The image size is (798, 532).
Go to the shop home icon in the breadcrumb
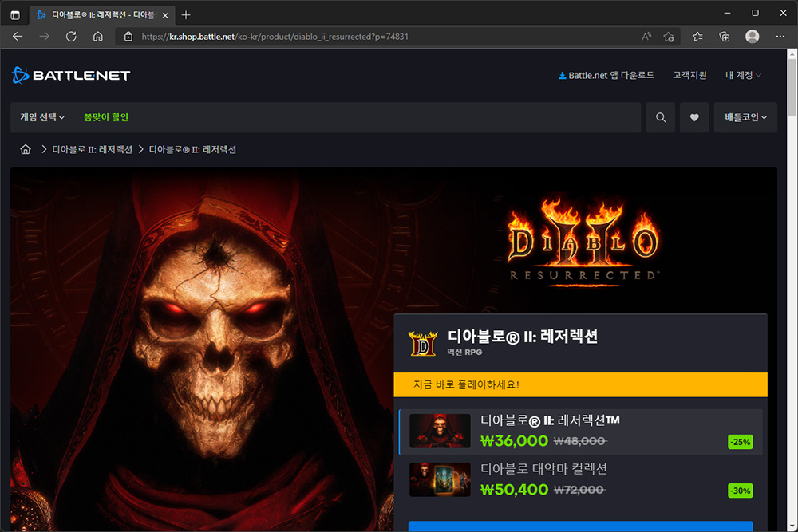coord(26,149)
